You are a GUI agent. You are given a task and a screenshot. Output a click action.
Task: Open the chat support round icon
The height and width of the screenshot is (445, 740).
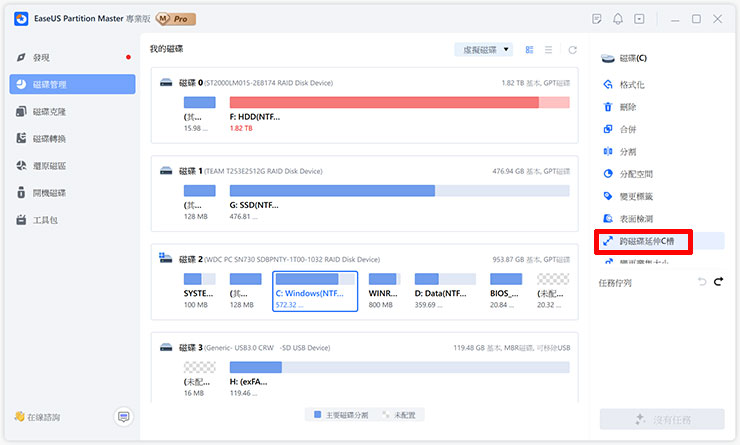coord(124,417)
